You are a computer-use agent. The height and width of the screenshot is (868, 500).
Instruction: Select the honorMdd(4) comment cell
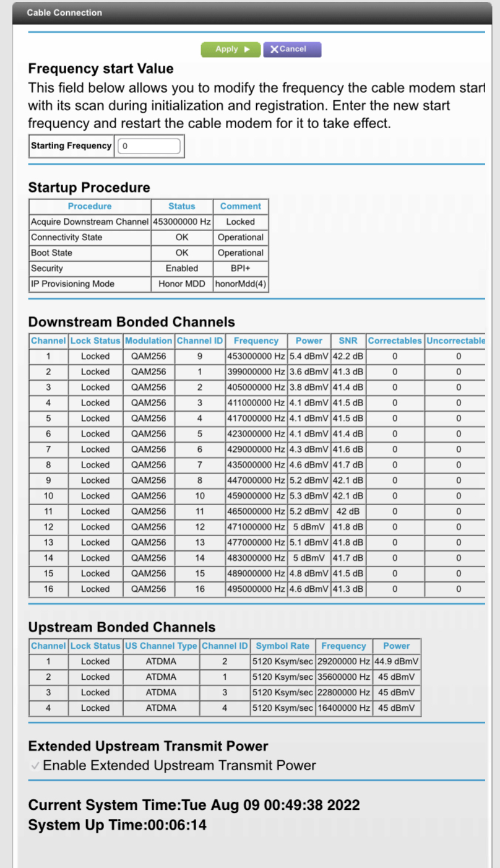pos(241,284)
